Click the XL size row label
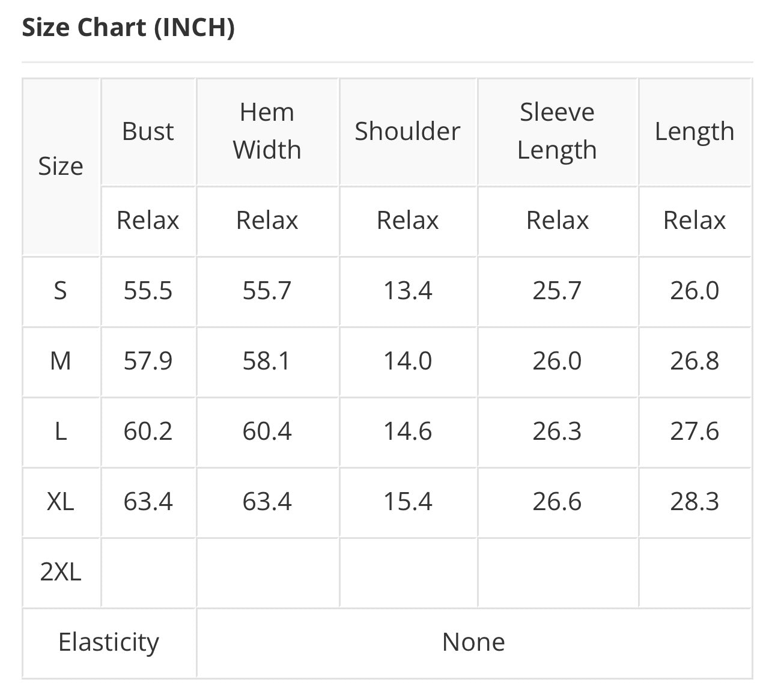The width and height of the screenshot is (775, 700). [61, 502]
